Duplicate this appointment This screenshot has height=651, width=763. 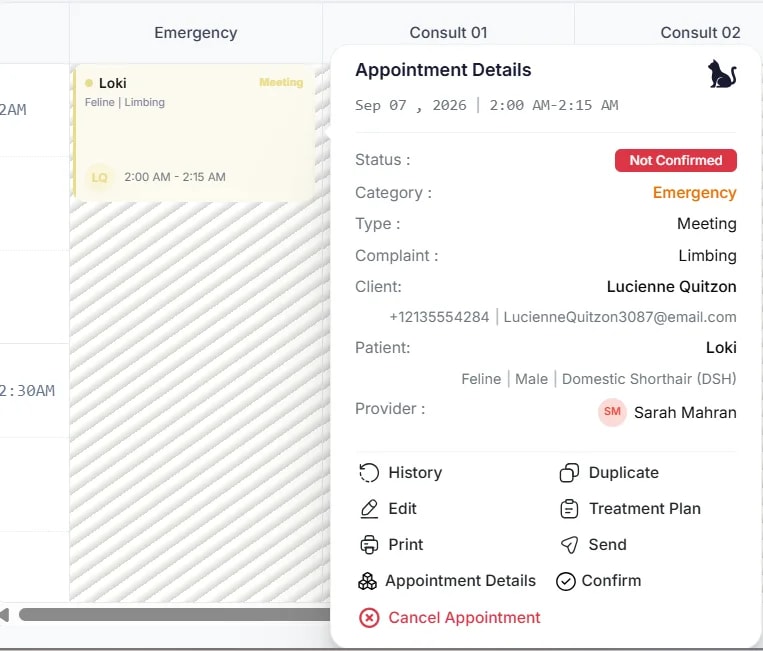(x=609, y=472)
